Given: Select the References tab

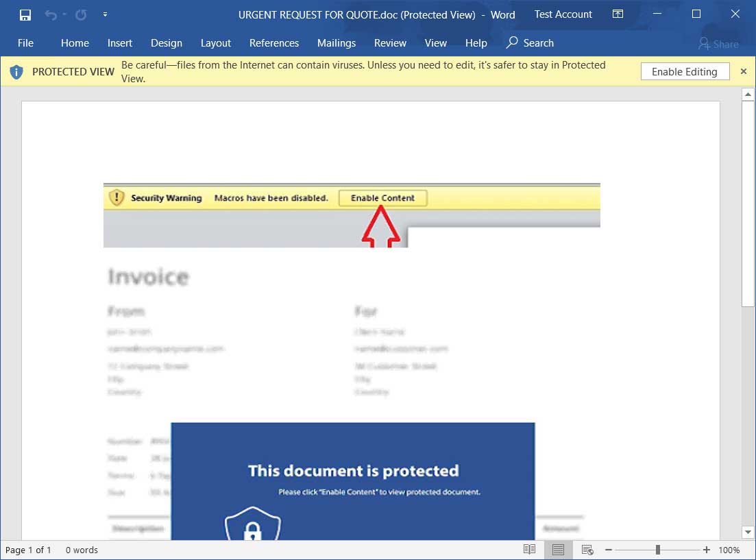Looking at the screenshot, I should tap(274, 43).
